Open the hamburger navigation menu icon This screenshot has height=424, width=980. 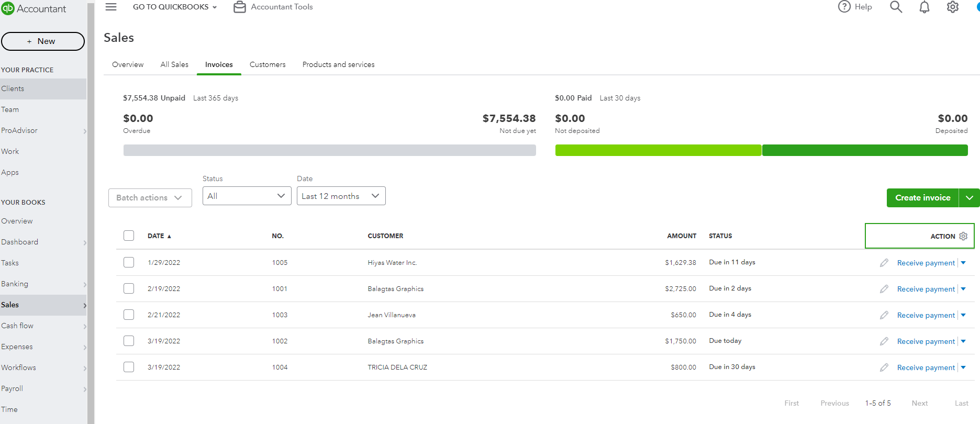(x=111, y=7)
